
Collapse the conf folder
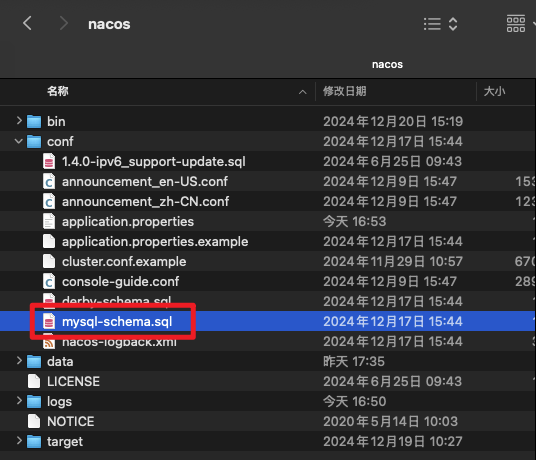(x=19, y=141)
